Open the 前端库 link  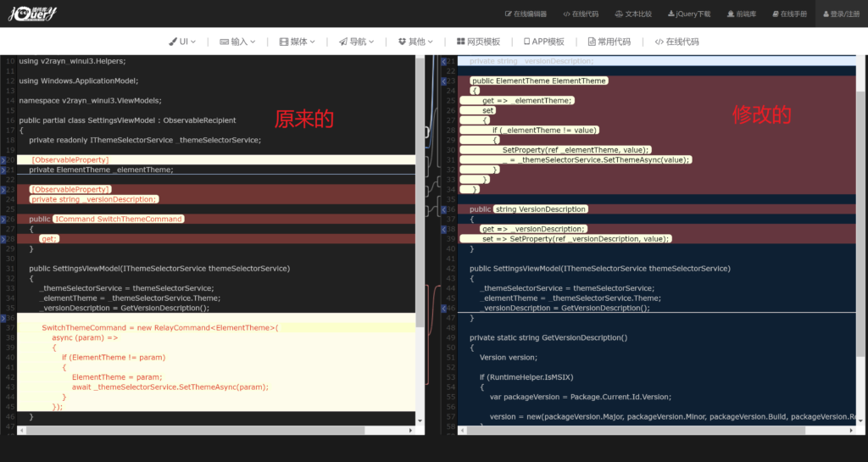pyautogui.click(x=742, y=14)
